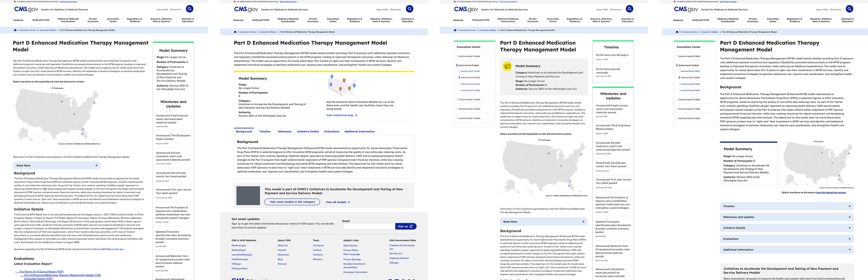Switch to Timeline tab
This screenshot has width=868, height=280.
click(265, 131)
